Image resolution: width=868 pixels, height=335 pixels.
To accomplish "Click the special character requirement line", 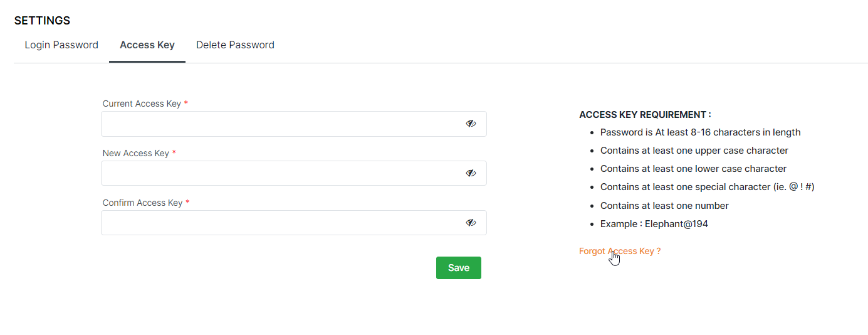I will point(707,187).
